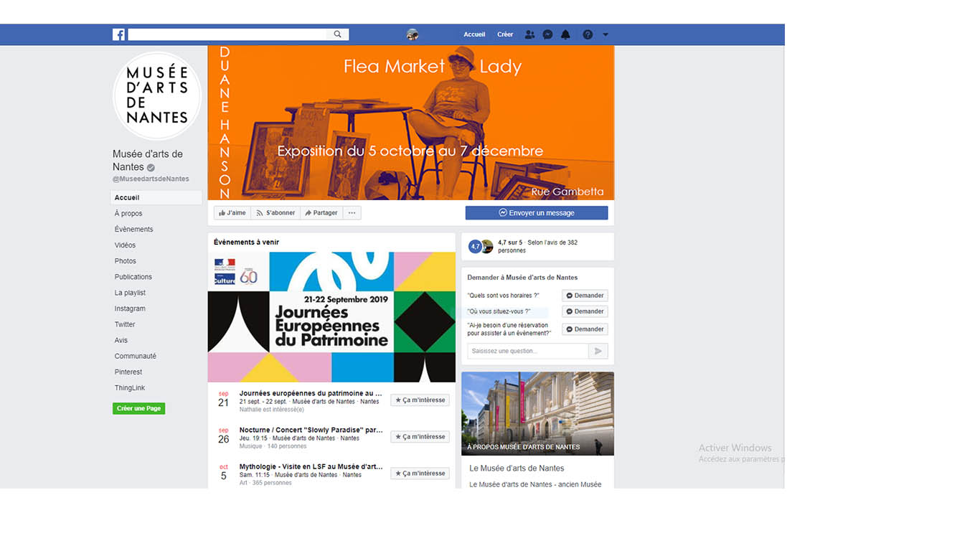Open the user profile avatar
Image resolution: width=980 pixels, height=551 pixels.
[x=413, y=34]
